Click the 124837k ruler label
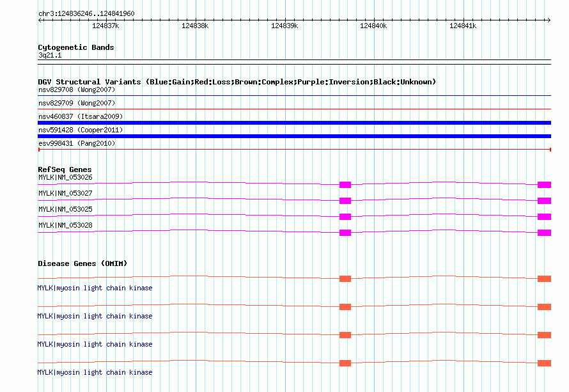 (x=105, y=26)
